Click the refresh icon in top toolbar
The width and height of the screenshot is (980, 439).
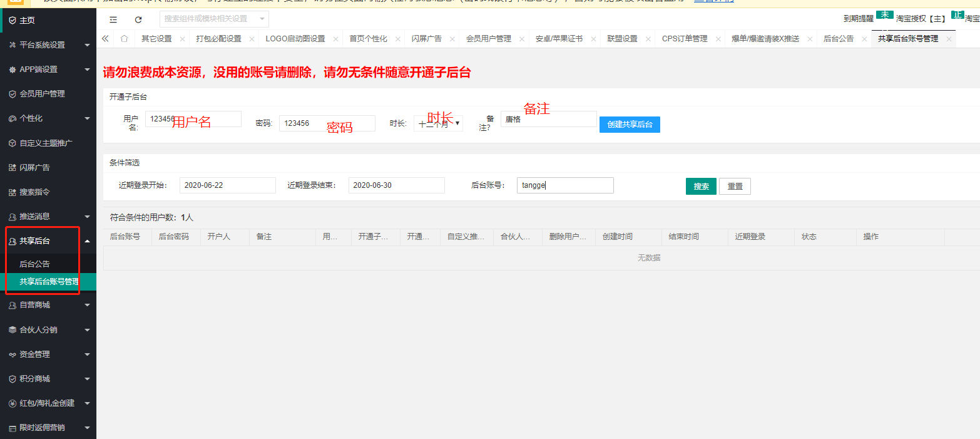coord(138,19)
